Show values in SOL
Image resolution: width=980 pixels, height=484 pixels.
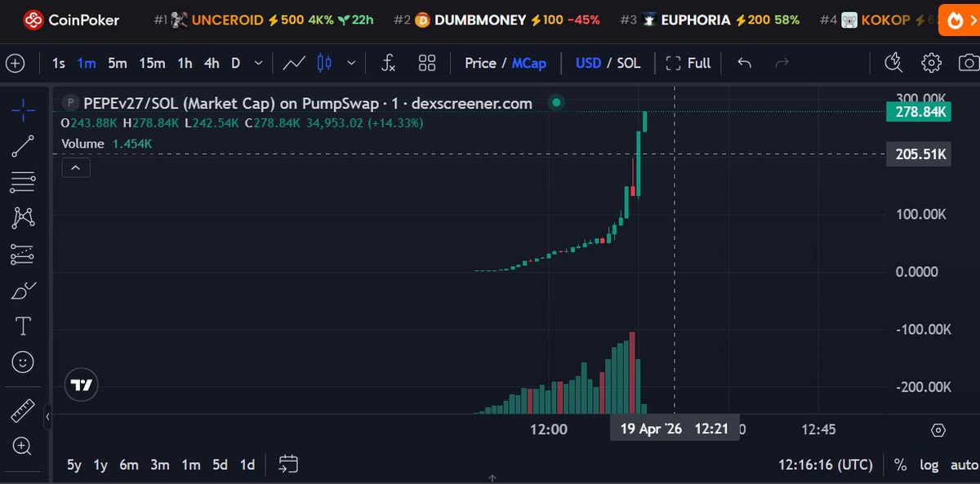coord(629,63)
